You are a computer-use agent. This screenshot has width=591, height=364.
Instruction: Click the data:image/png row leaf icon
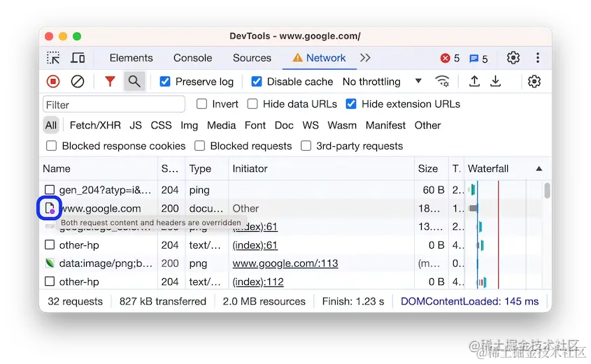coord(50,263)
